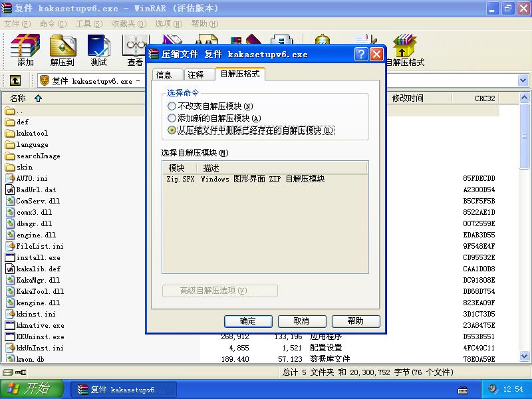The width and height of the screenshot is (532, 399).
Task: Click the dialog Help (帮助) button
Action: [x=356, y=321]
